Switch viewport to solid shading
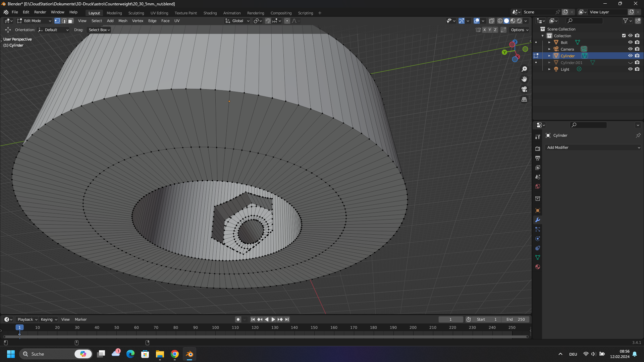The width and height of the screenshot is (644, 362). [x=506, y=21]
